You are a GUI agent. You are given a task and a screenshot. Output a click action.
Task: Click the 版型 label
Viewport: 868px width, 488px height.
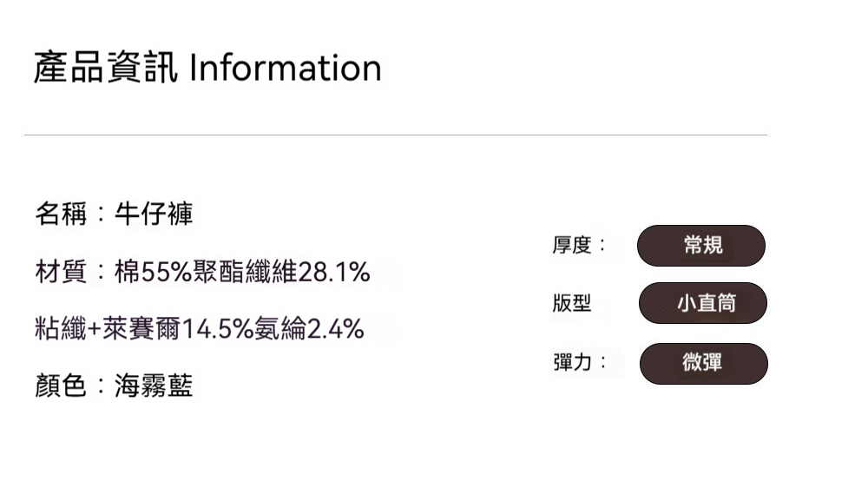coord(572,303)
